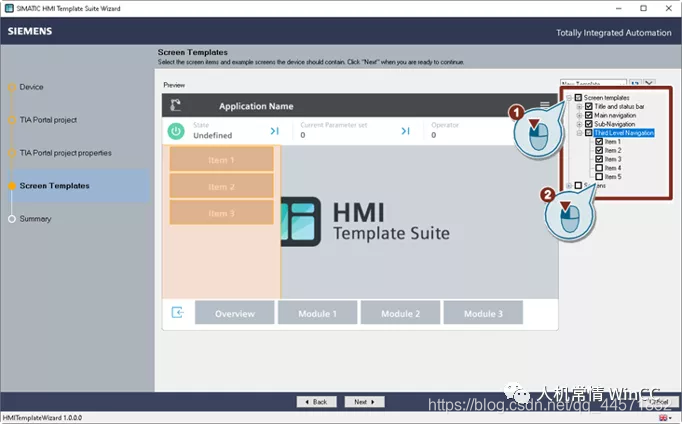Collapse the Screen templates tree node
This screenshot has width=682, height=424.
569,98
